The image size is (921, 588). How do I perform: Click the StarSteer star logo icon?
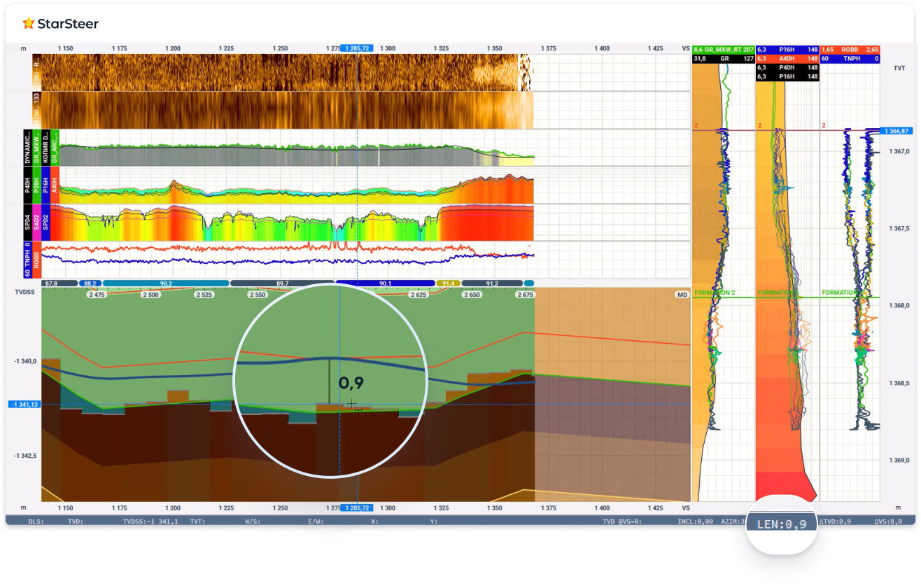pos(28,24)
